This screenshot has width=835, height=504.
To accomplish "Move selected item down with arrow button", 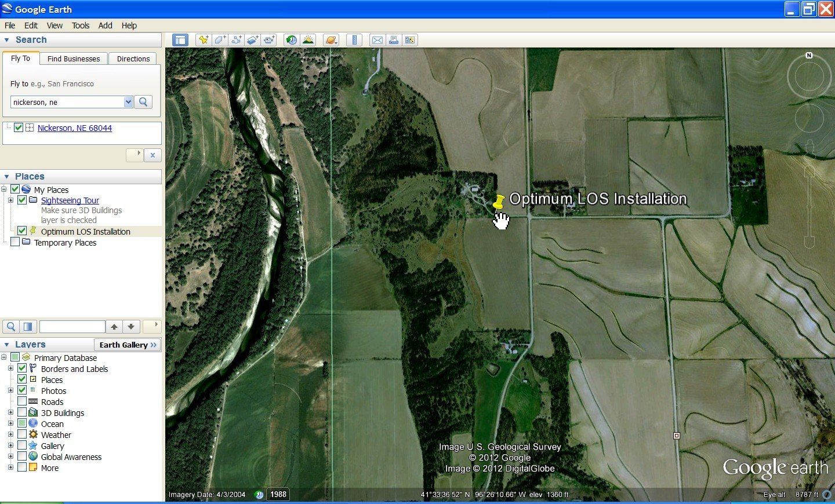I will click(x=131, y=327).
